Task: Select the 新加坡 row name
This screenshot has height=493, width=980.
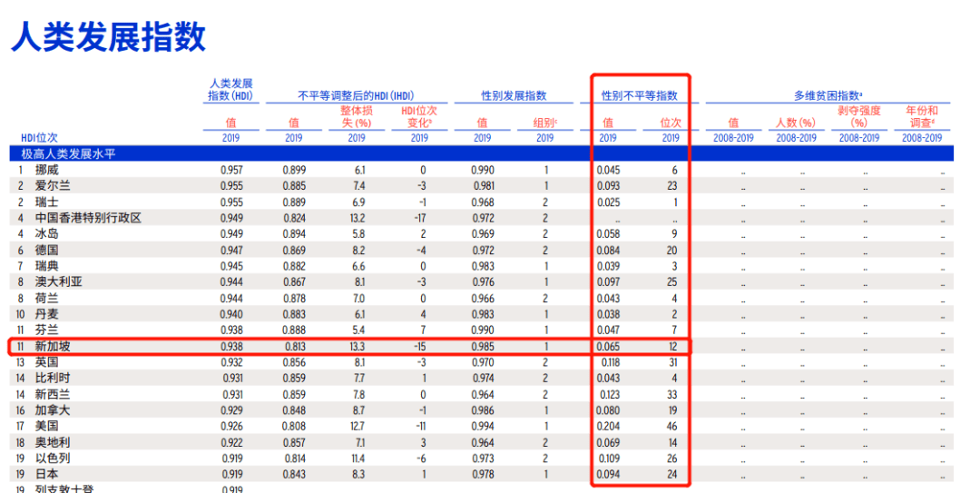Action: (x=53, y=346)
